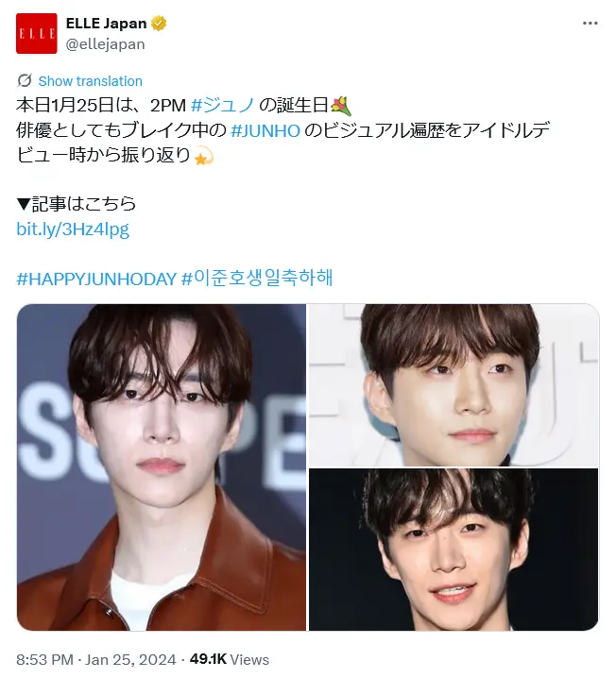
Task: Open the #HAPPYJUNHODAY hashtag
Action: (x=96, y=279)
